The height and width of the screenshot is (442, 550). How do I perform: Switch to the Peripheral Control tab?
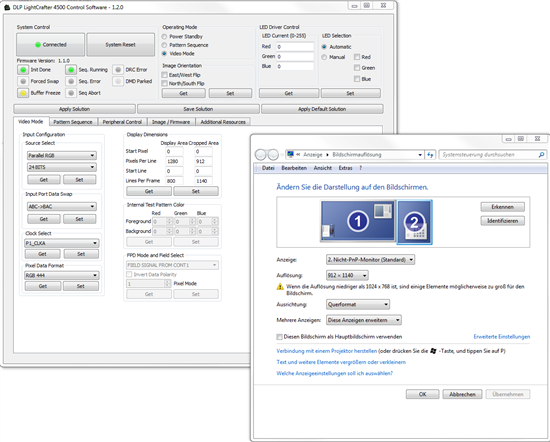pos(122,122)
